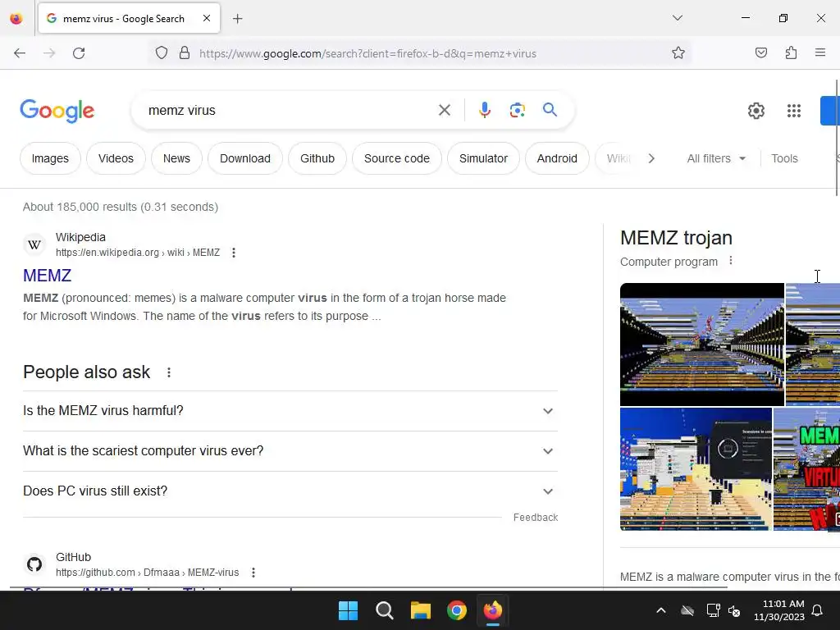Expand Does PC virus still exist
This screenshot has width=840, height=630.
tap(290, 491)
